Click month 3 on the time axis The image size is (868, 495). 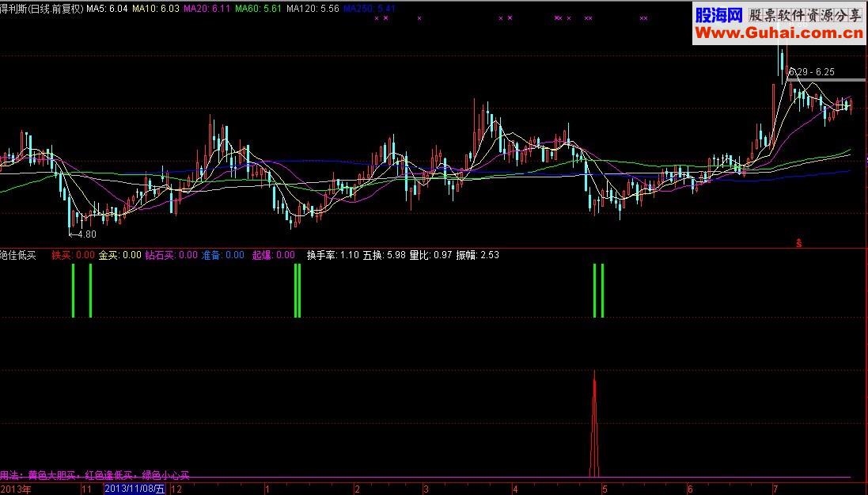click(x=426, y=489)
